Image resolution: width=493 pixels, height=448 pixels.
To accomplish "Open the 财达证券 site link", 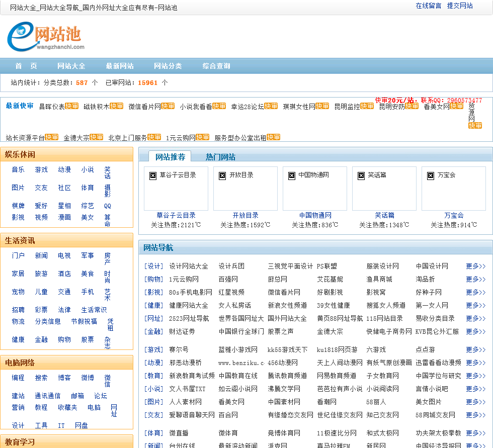I will pos(182,331).
